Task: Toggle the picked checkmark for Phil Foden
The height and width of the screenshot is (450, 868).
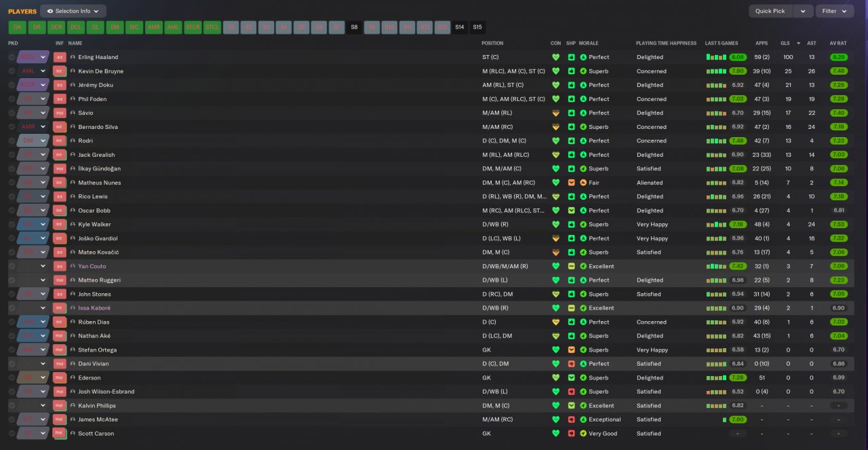Action: [12, 99]
